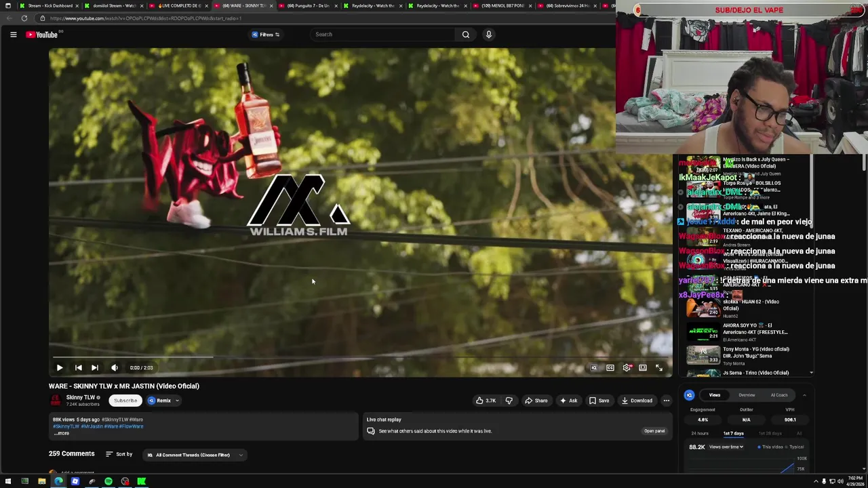Open the Kick app in the taskbar
Screen dimensions: 868x488
142,481
